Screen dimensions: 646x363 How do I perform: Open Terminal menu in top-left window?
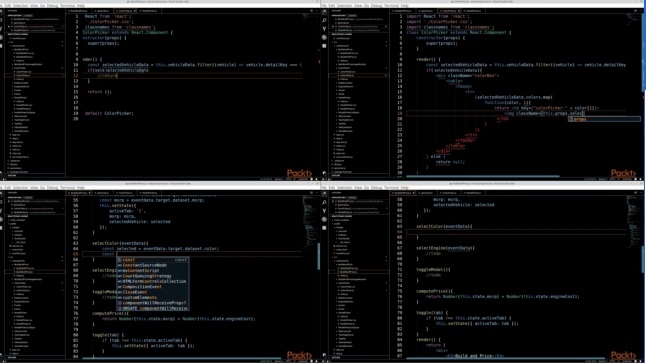(x=68, y=6)
